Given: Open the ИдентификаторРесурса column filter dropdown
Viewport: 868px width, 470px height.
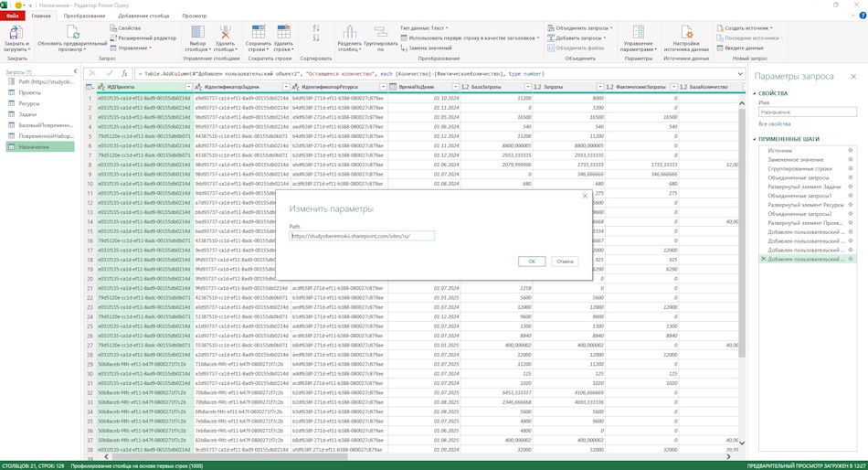Looking at the screenshot, I should point(383,87).
